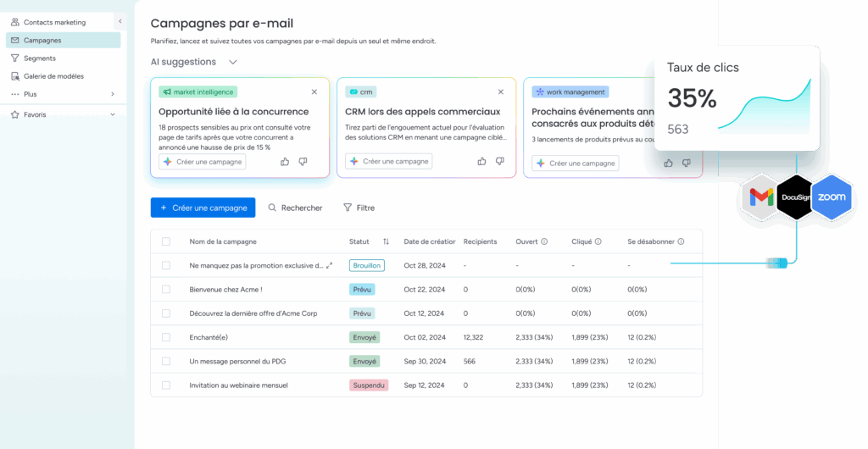Thumbs up the work management card
The height and width of the screenshot is (449, 868).
click(x=669, y=164)
